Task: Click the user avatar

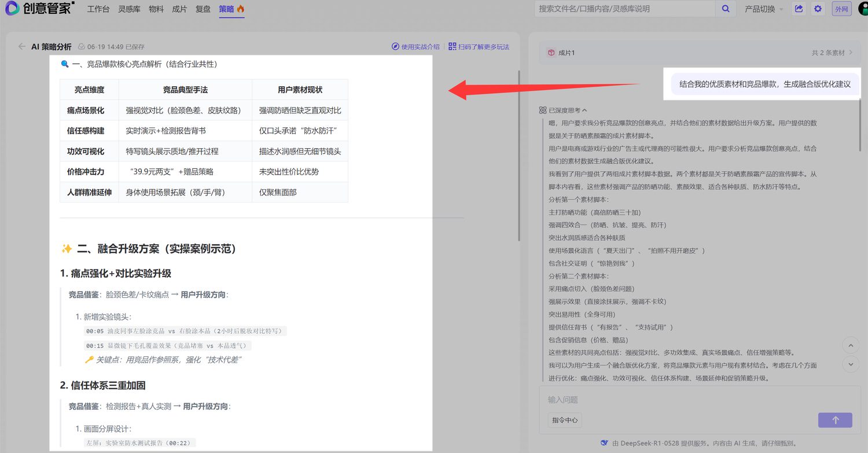Action: pyautogui.click(x=863, y=9)
